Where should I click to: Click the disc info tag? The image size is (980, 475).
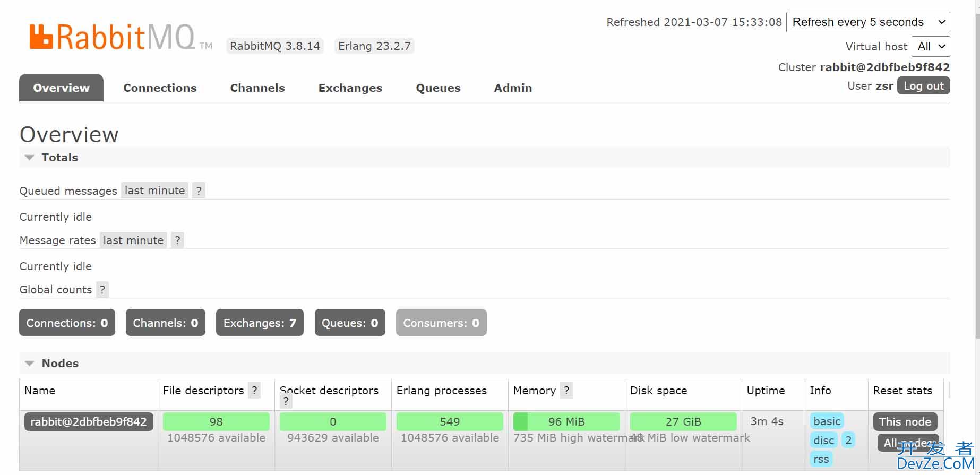(824, 441)
